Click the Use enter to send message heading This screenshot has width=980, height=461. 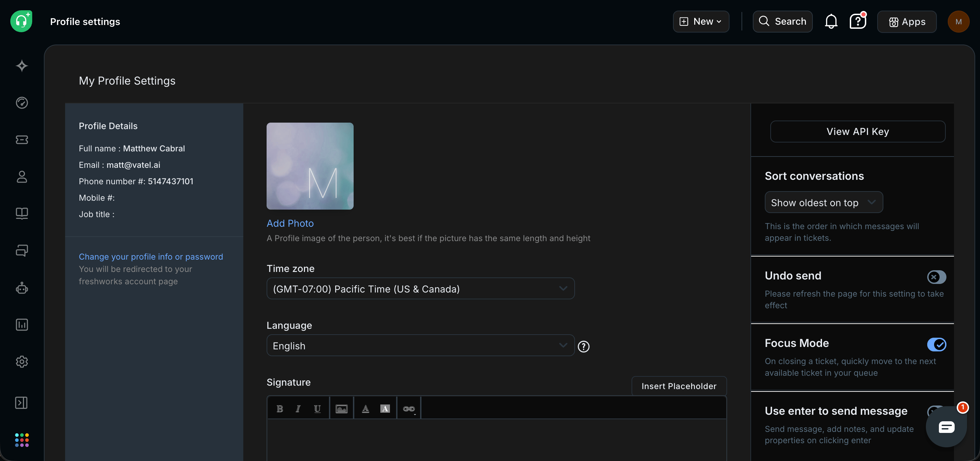836,411
